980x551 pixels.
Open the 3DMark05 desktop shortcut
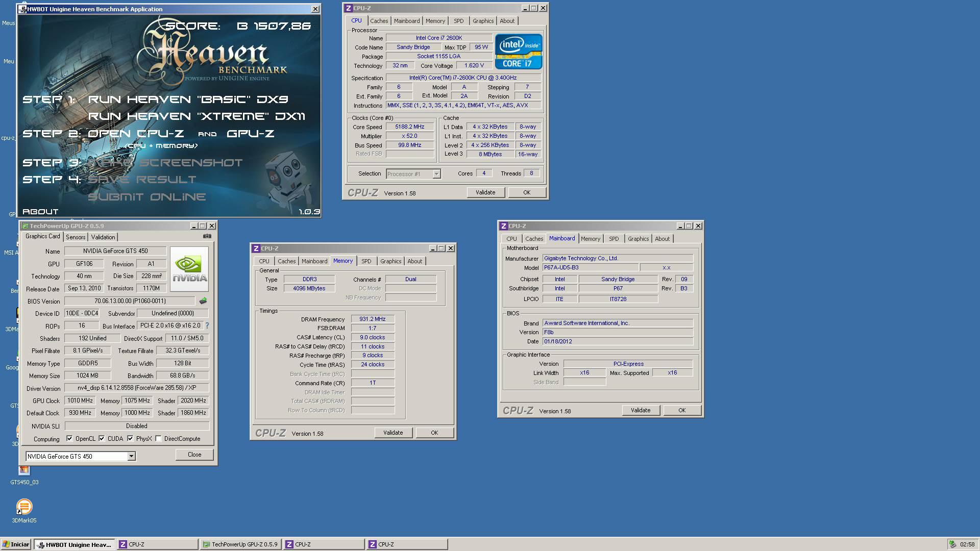point(24,510)
